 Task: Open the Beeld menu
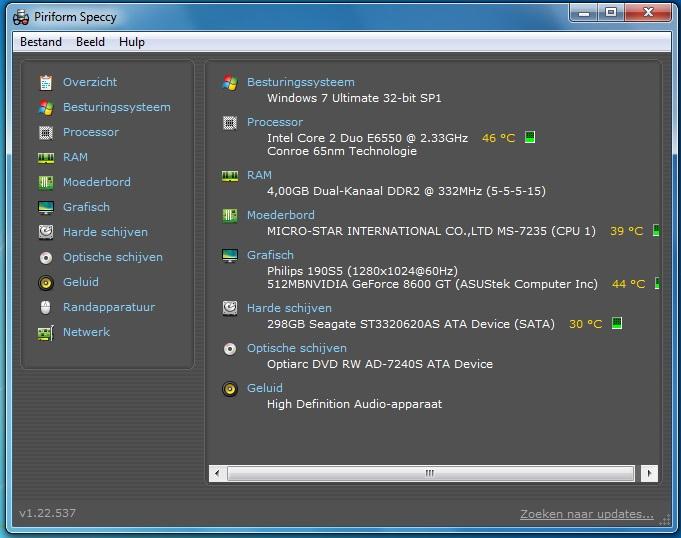tap(90, 42)
